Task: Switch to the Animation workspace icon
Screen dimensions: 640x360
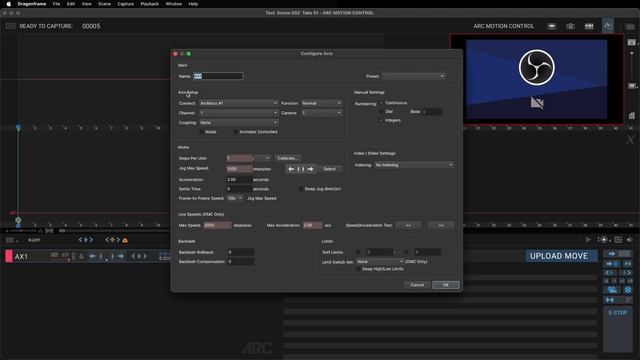Action: click(x=551, y=26)
